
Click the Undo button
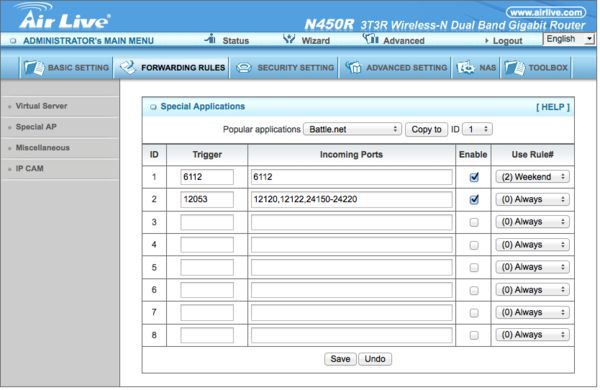375,359
